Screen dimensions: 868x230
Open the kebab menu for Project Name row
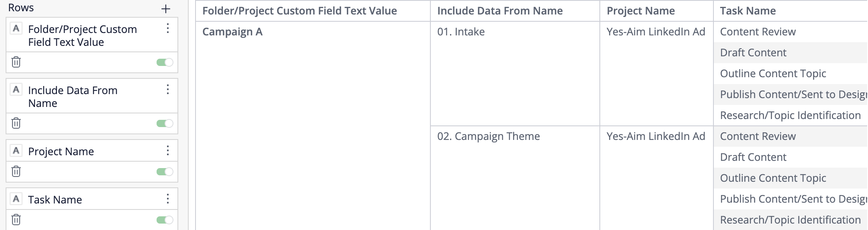[168, 151]
